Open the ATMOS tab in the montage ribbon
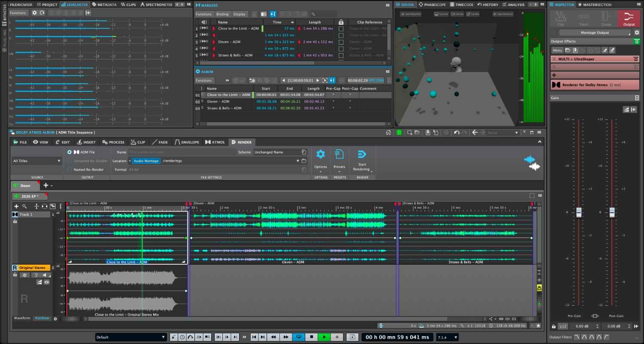Viewport: 644px width, 344px height. [x=215, y=142]
